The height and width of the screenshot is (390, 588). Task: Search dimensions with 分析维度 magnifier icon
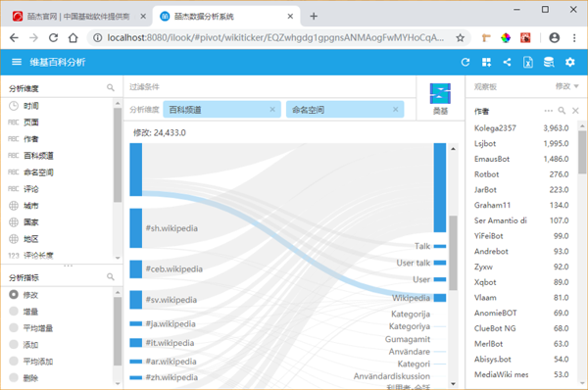tap(110, 88)
